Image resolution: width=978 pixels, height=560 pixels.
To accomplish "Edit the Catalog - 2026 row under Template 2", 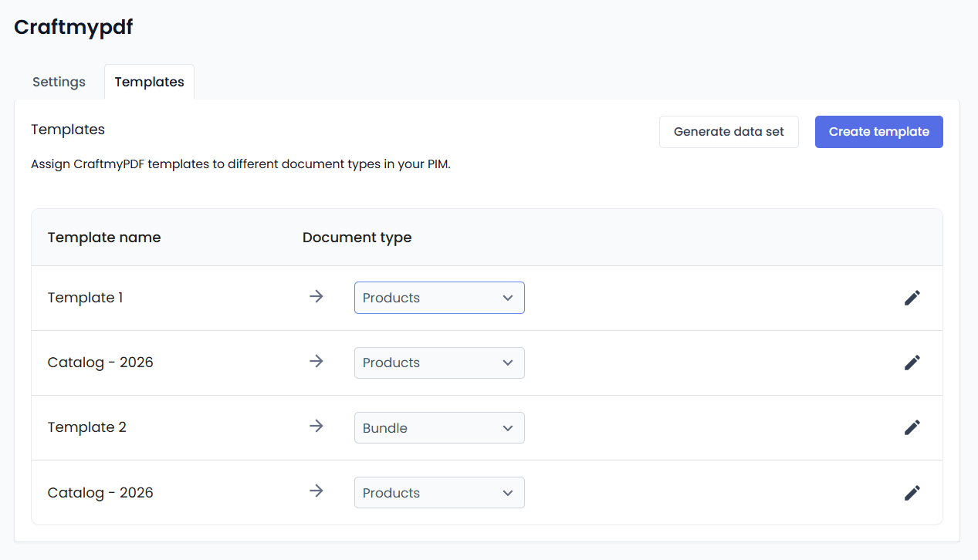I will [912, 492].
